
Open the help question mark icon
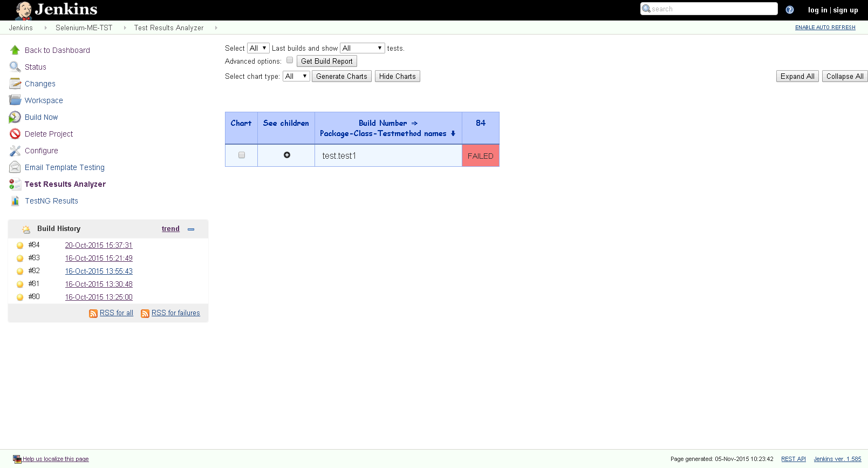click(x=790, y=10)
